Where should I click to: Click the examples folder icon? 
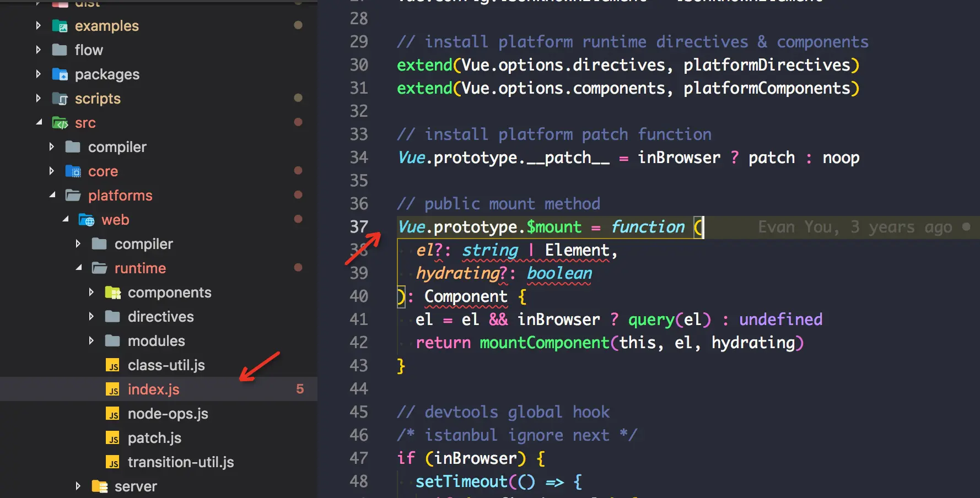click(60, 26)
